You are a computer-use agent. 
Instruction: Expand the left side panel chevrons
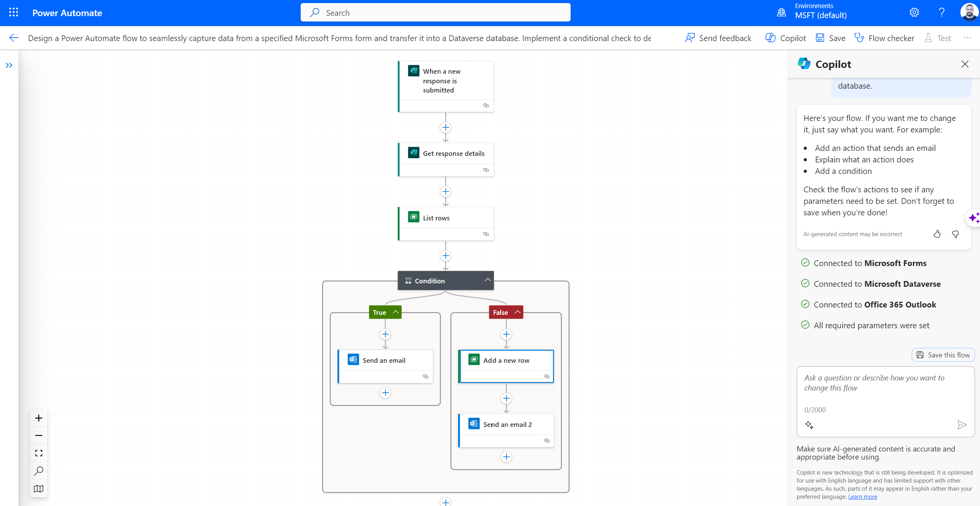(x=9, y=65)
